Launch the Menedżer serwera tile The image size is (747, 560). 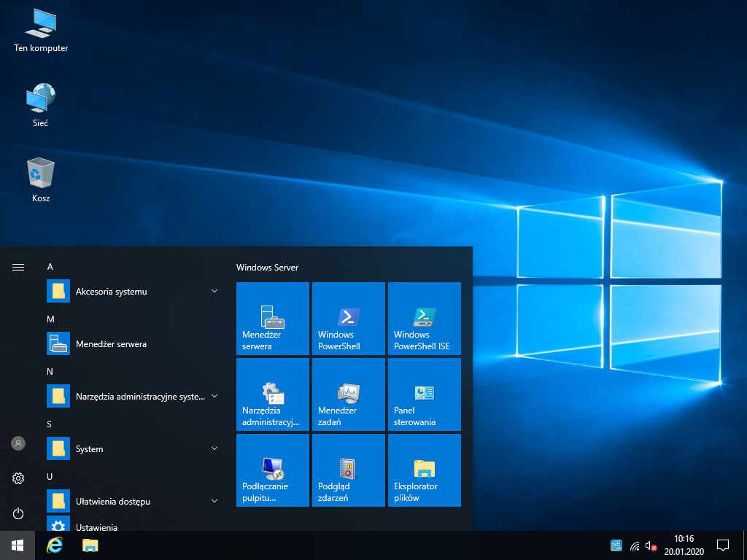273,319
